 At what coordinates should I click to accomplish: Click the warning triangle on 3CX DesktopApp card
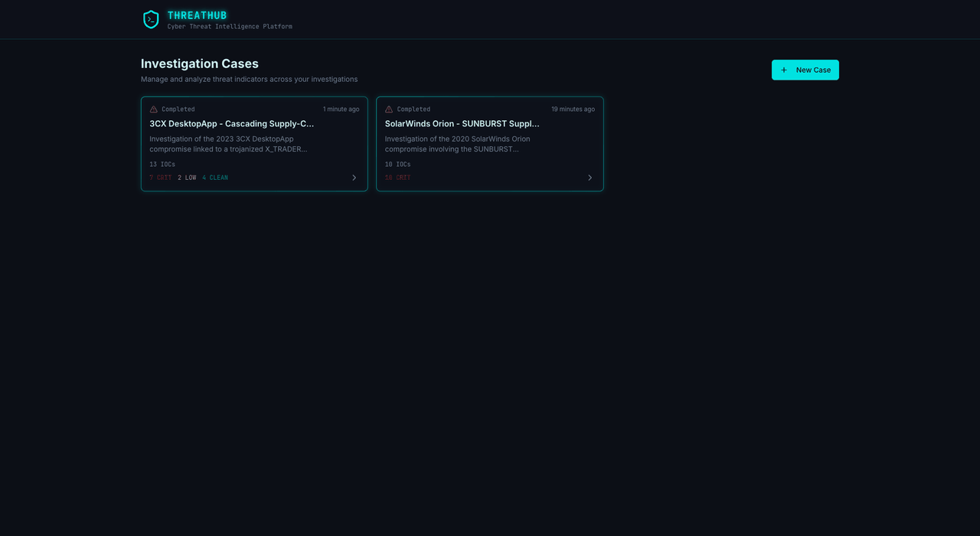pos(153,109)
